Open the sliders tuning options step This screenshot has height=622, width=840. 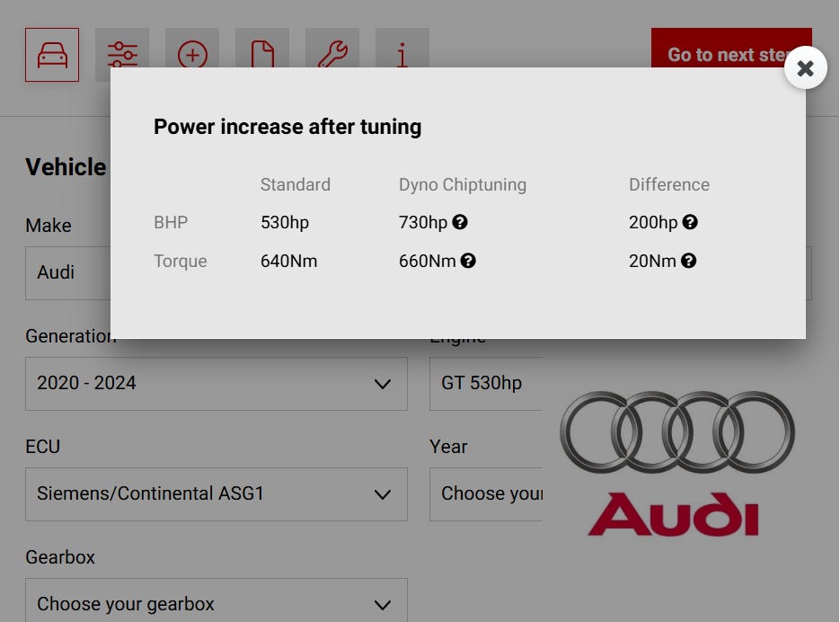pos(122,55)
